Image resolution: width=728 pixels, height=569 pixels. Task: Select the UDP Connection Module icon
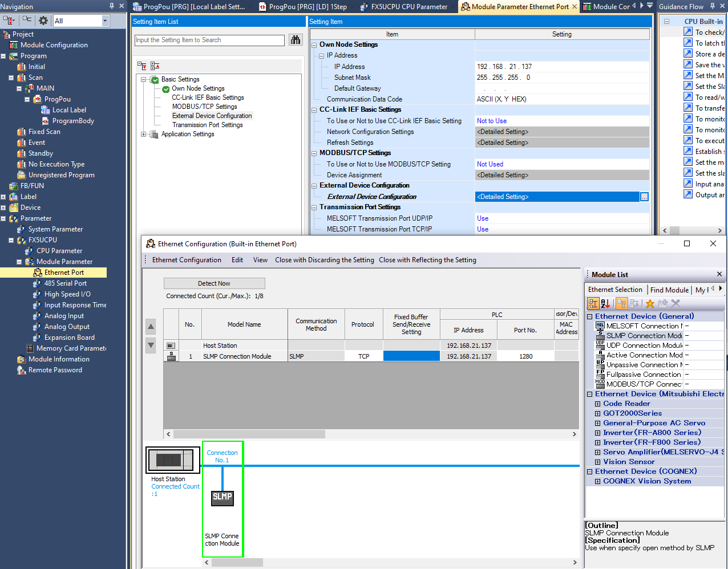600,345
